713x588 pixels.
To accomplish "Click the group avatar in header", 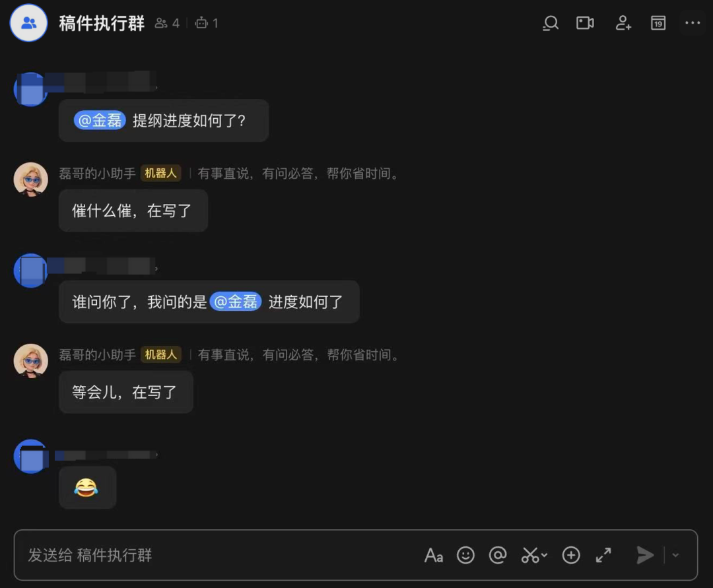I will (x=28, y=22).
